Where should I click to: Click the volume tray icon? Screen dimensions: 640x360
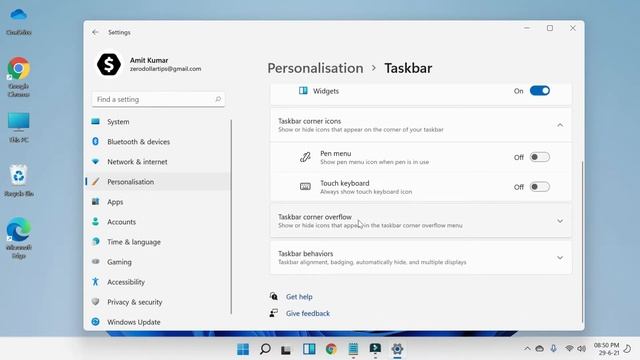[x=581, y=349]
